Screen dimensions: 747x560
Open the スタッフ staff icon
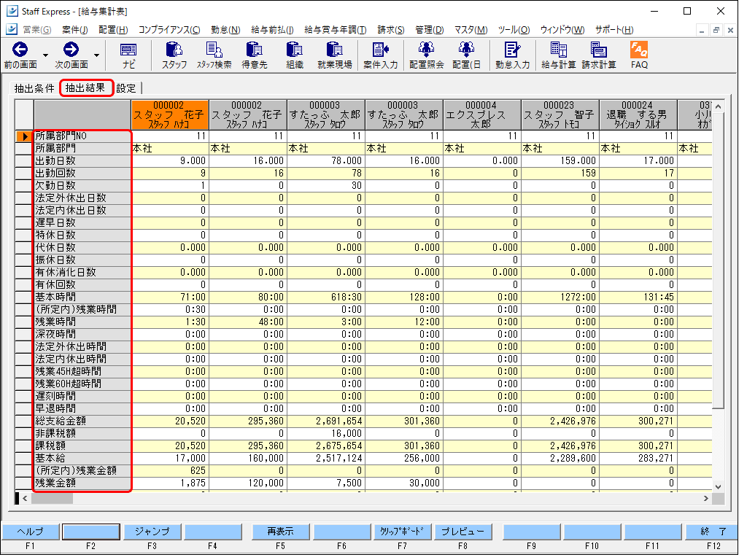[x=174, y=50]
